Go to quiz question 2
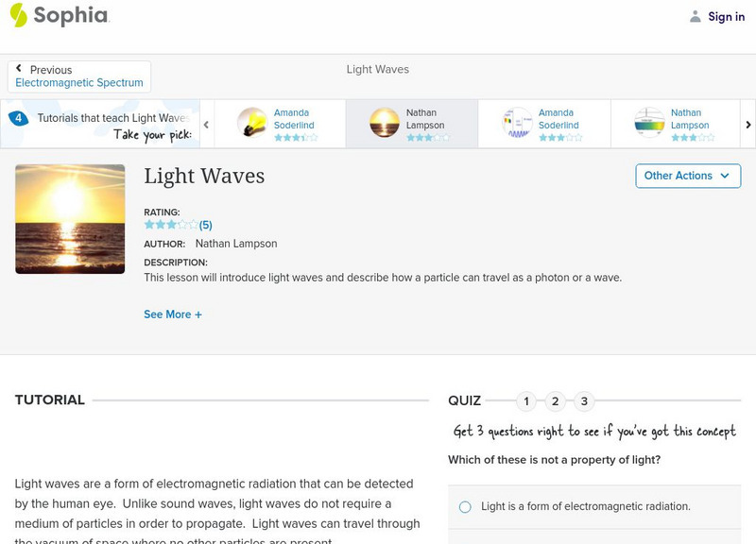The image size is (756, 544). (556, 401)
